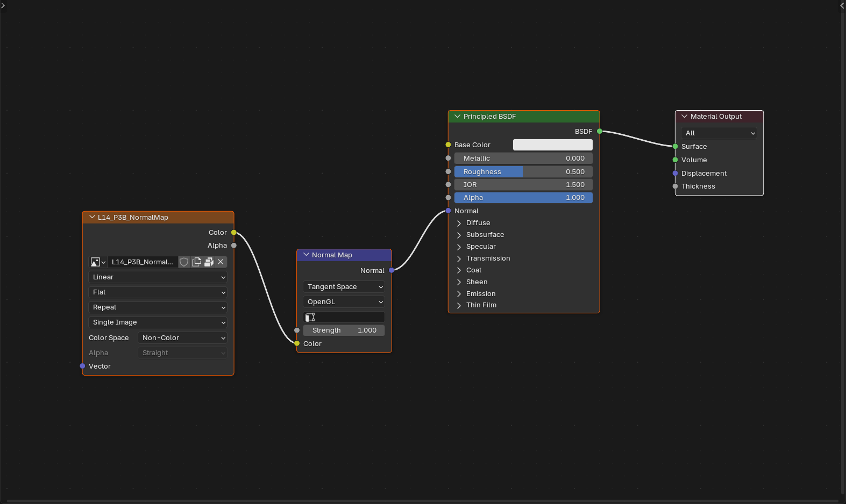Click the BSDF output socket
Viewport: 846px width, 504px height.
point(599,131)
